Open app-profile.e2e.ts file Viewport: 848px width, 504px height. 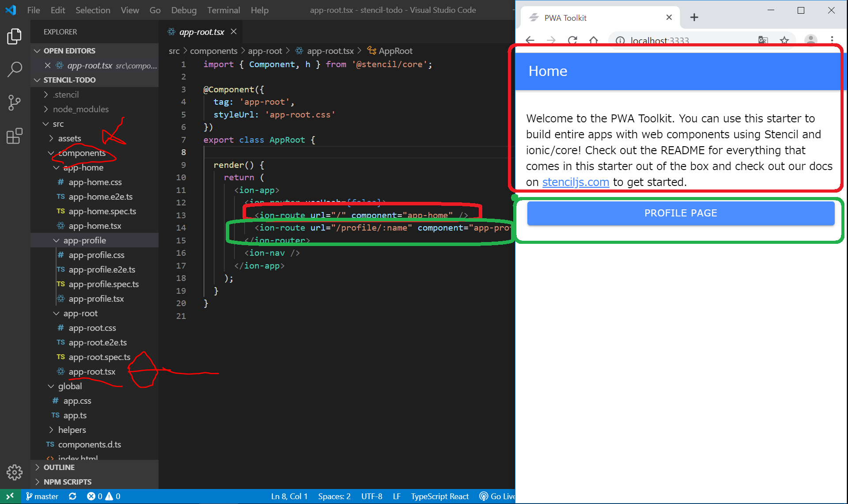102,269
